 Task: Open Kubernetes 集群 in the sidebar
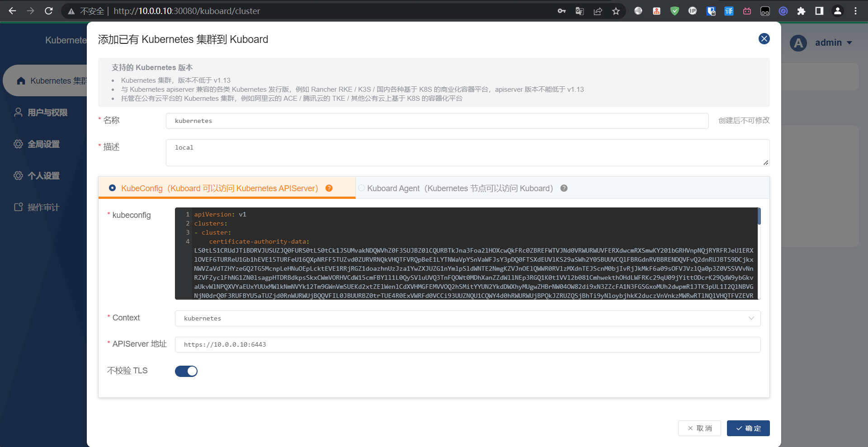click(x=45, y=80)
